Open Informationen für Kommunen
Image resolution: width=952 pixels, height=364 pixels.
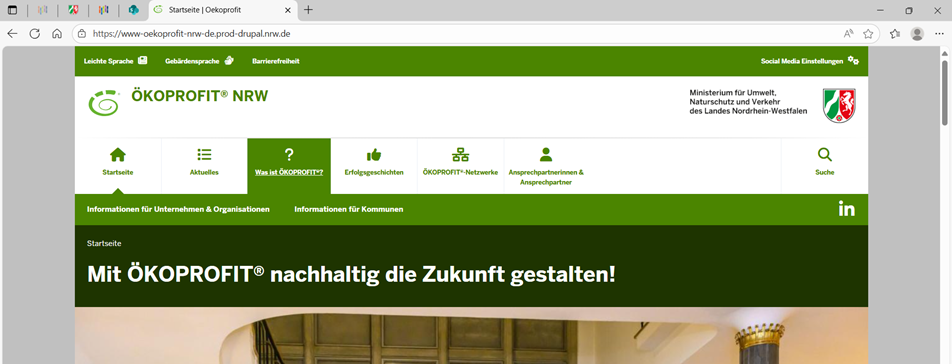[x=348, y=209]
